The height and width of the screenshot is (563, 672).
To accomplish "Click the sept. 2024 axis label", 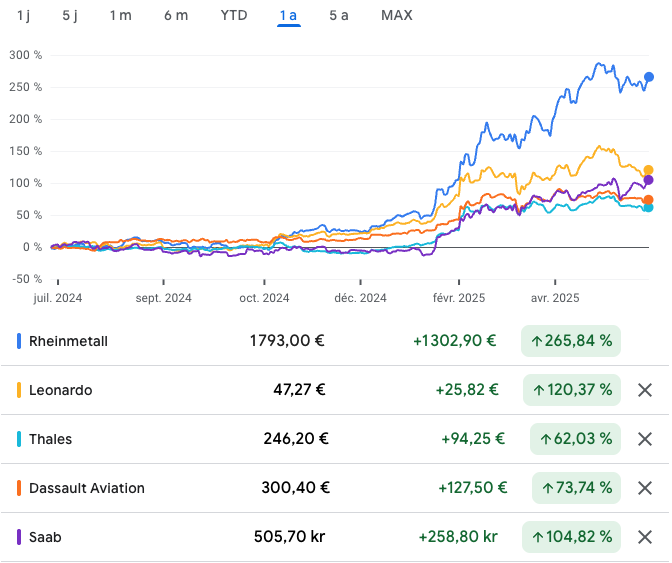I will click(x=163, y=298).
